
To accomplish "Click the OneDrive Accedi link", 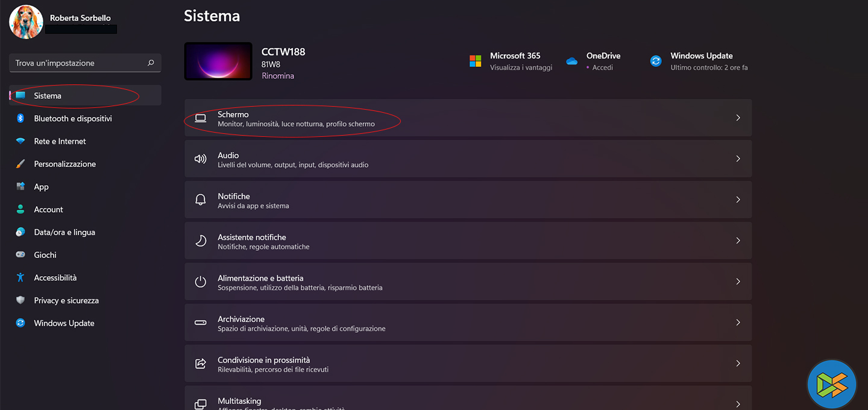I will (x=602, y=68).
